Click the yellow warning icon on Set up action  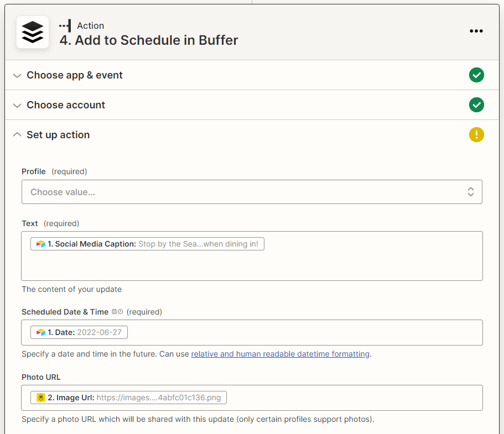coord(476,135)
